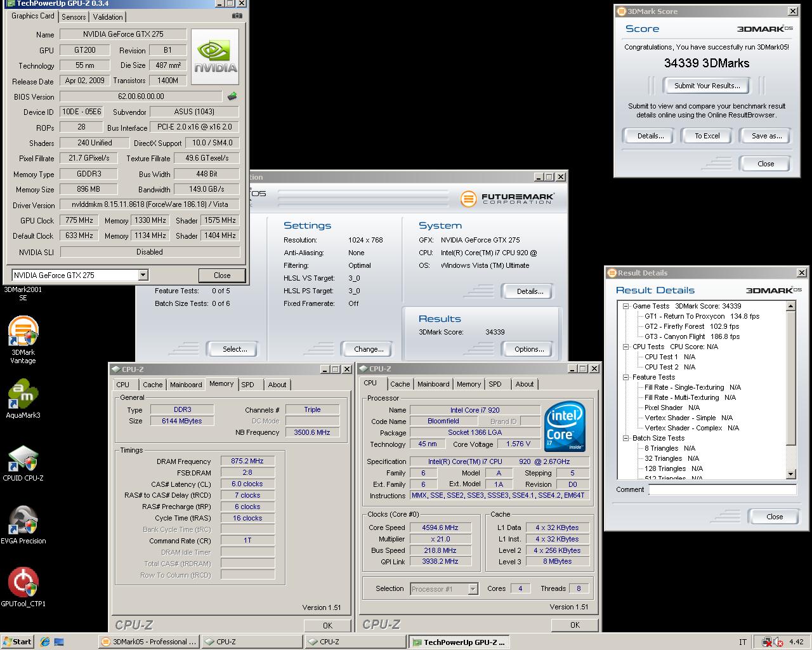Viewport: 812px width, 650px height.
Task: Collapse the Feature Tests tree node
Action: [x=626, y=377]
